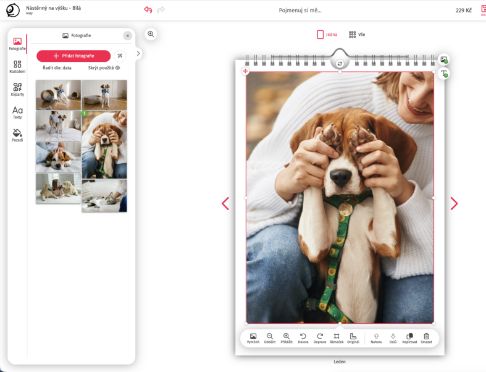Viewport: 486px width, 372px height.
Task: Click the product title in header
Action: [x=53, y=8]
